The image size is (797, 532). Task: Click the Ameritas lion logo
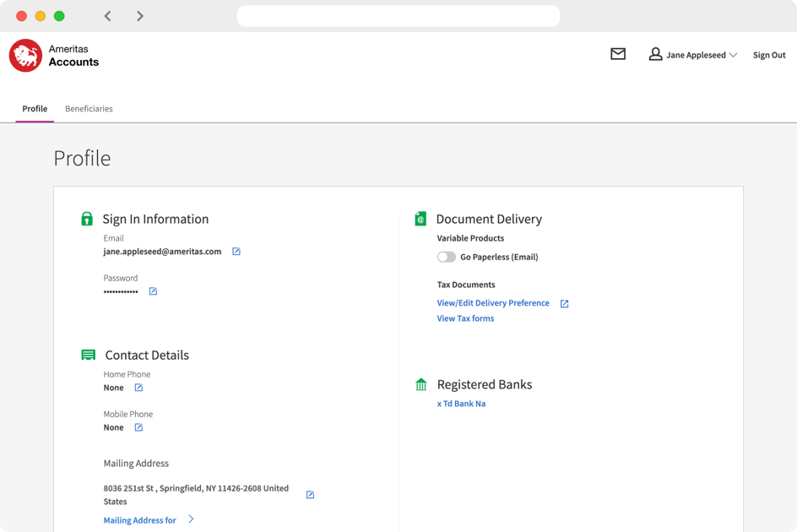point(24,54)
